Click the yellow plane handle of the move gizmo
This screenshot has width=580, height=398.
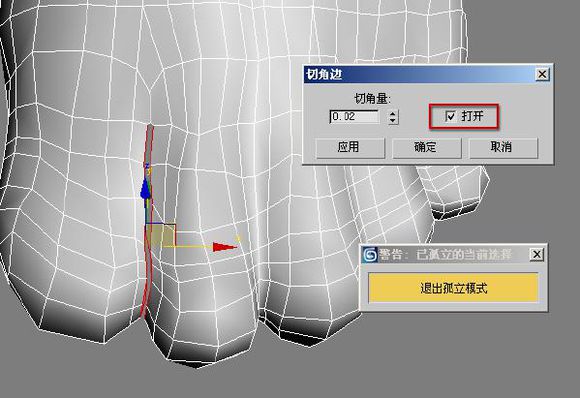161,235
